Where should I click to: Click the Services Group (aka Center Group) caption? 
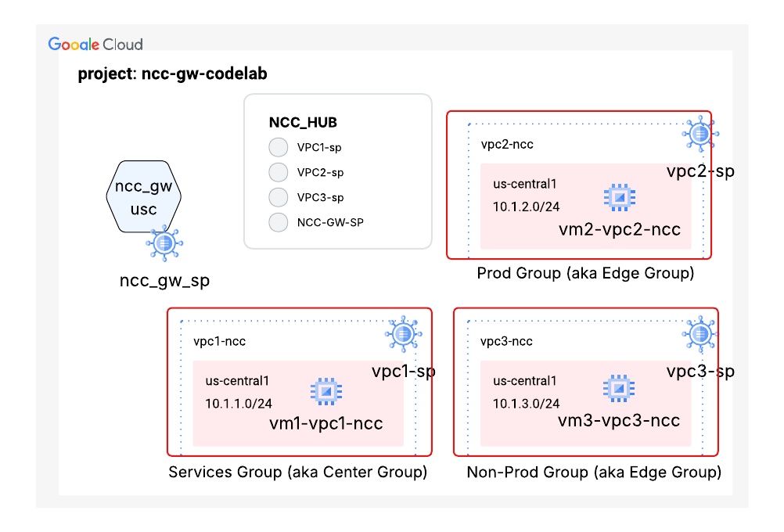click(298, 472)
